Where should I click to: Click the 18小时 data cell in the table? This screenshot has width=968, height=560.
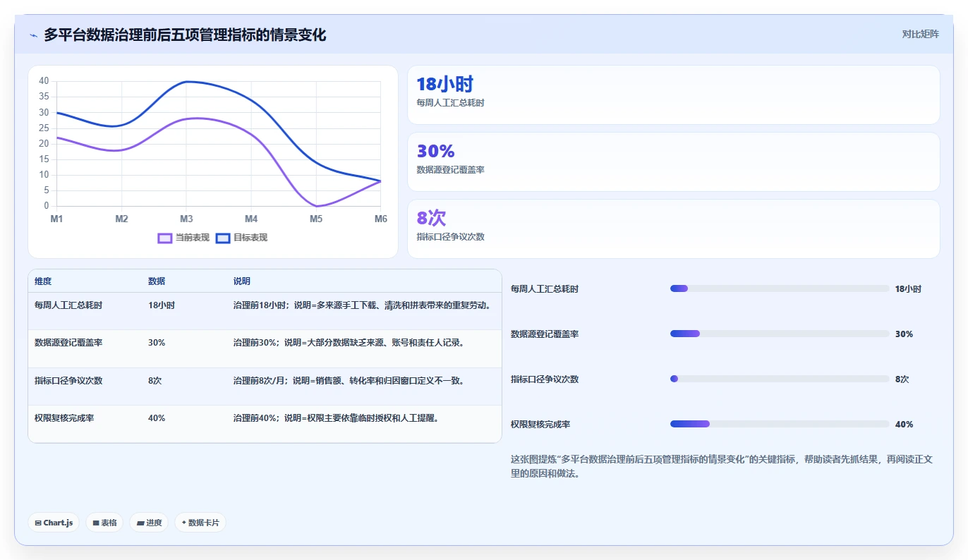point(162,305)
